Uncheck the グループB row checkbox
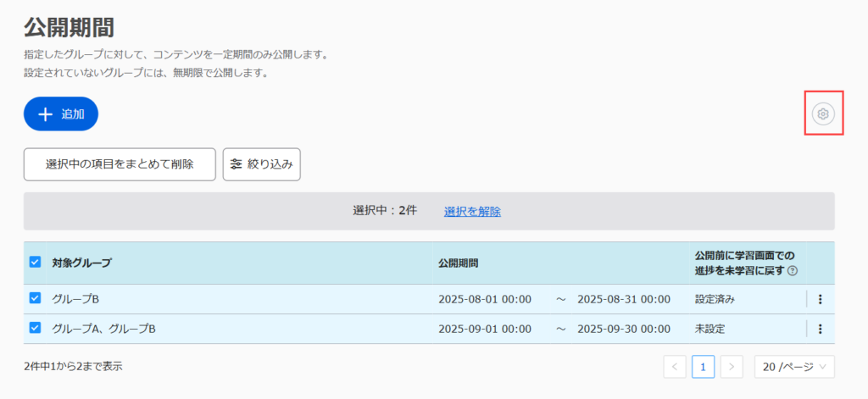The height and width of the screenshot is (399, 868). point(35,298)
